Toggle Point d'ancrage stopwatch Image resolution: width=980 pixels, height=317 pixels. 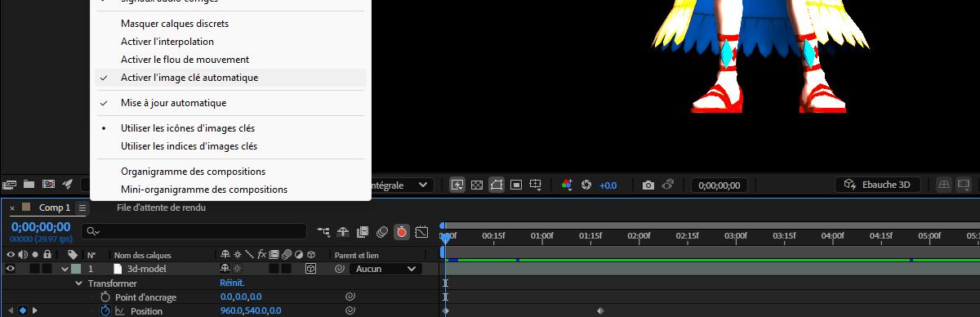pos(105,297)
